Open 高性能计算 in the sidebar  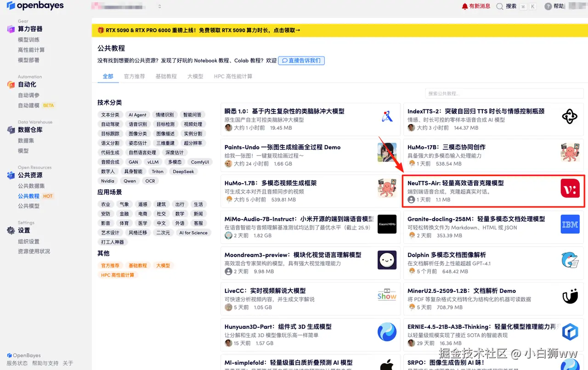pyautogui.click(x=31, y=50)
